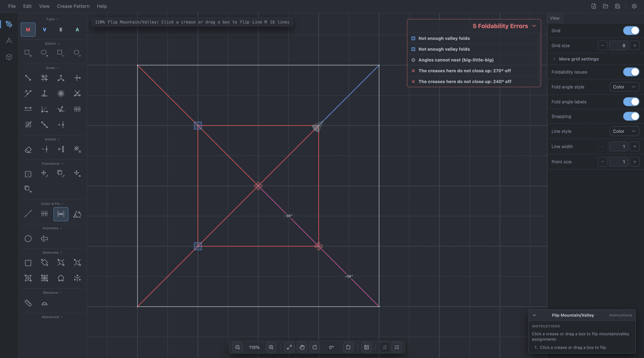Collapse the 5 Foldability Errors panel
The width and height of the screenshot is (644, 358).
(534, 26)
